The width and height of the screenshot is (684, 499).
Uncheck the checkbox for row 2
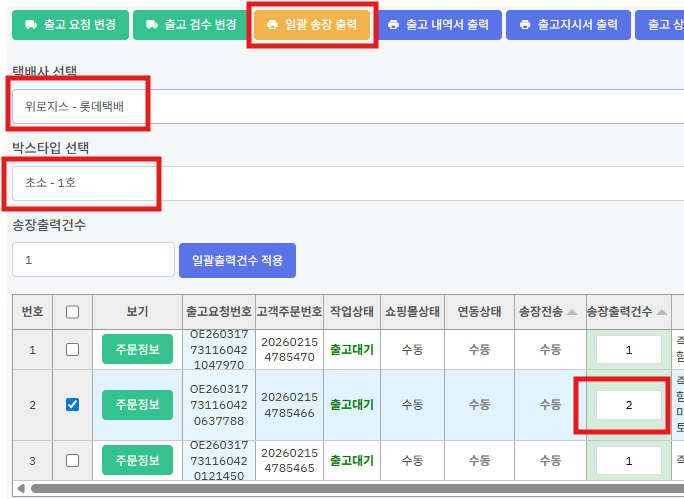(72, 405)
